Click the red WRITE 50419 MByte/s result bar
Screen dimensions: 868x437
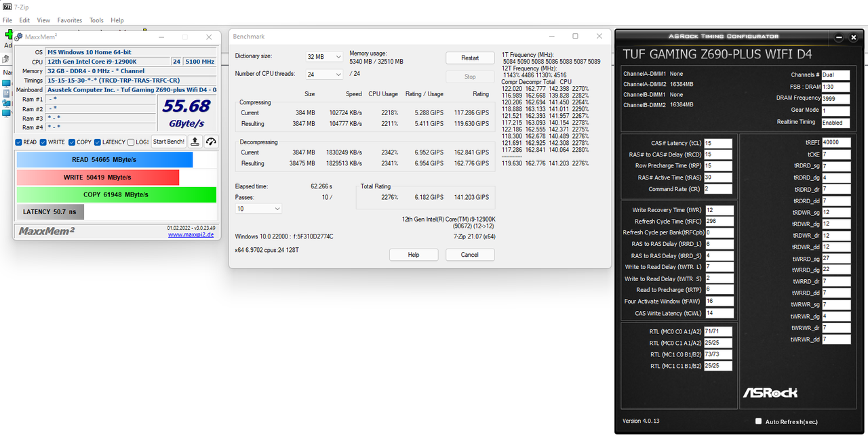[98, 177]
